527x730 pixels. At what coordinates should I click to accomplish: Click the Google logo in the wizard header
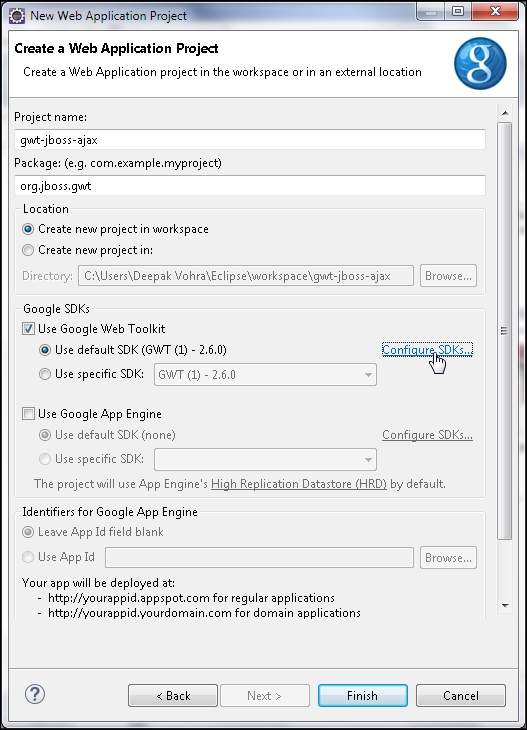tap(480, 63)
